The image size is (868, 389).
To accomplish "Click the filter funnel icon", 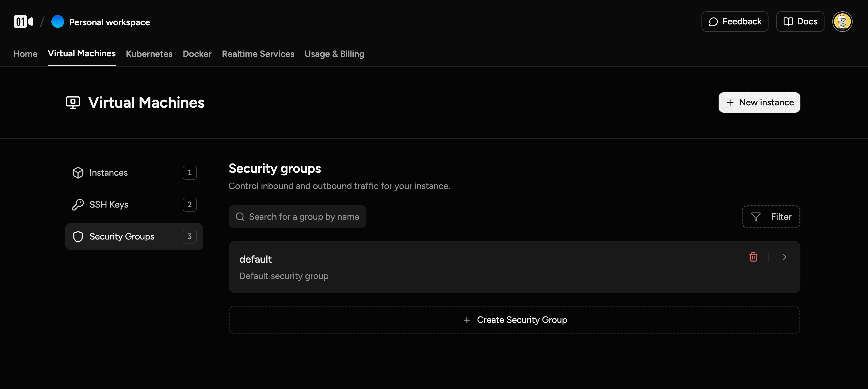I will click(756, 217).
